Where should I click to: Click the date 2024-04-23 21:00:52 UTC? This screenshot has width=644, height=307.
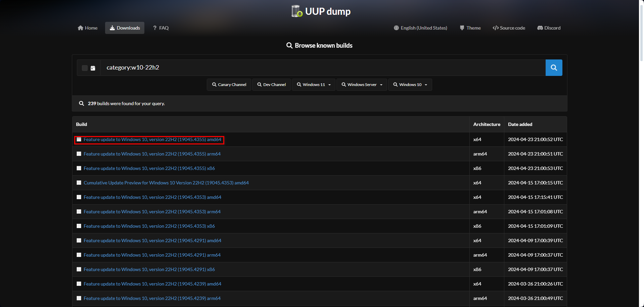pyautogui.click(x=536, y=139)
